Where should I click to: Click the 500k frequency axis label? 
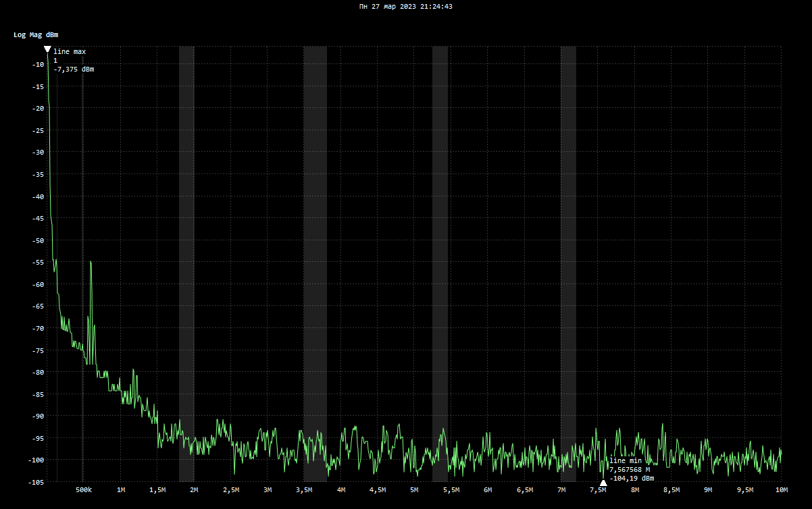coord(84,489)
